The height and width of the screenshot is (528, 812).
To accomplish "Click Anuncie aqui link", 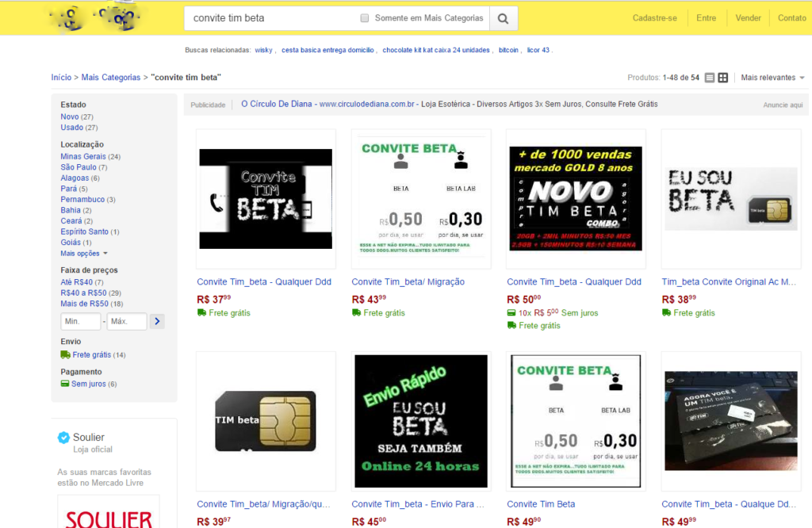I will [783, 105].
